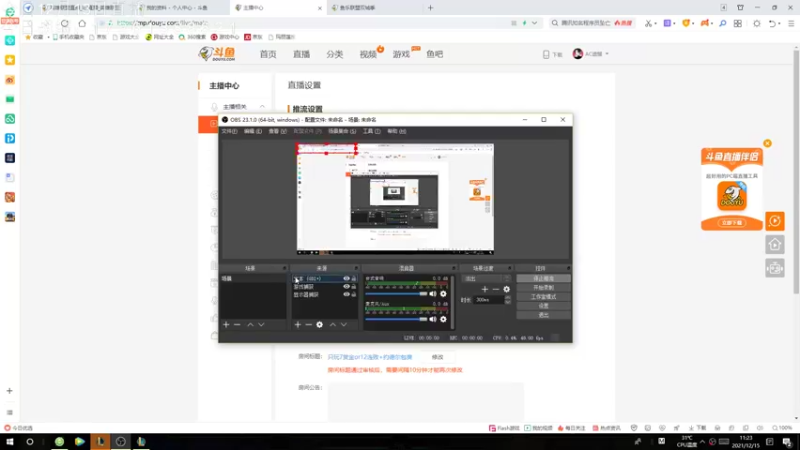Click the stop streaming button in OBS controls

(x=543, y=279)
